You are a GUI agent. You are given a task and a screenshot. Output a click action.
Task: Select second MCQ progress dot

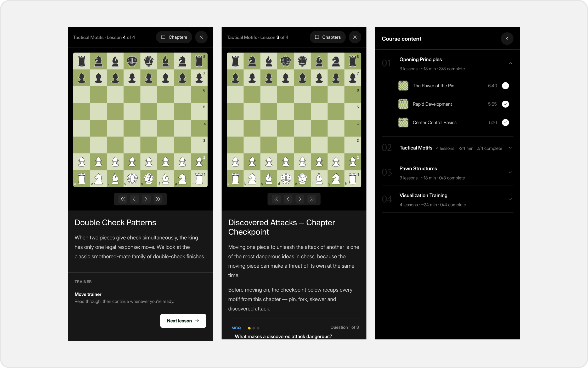click(253, 328)
